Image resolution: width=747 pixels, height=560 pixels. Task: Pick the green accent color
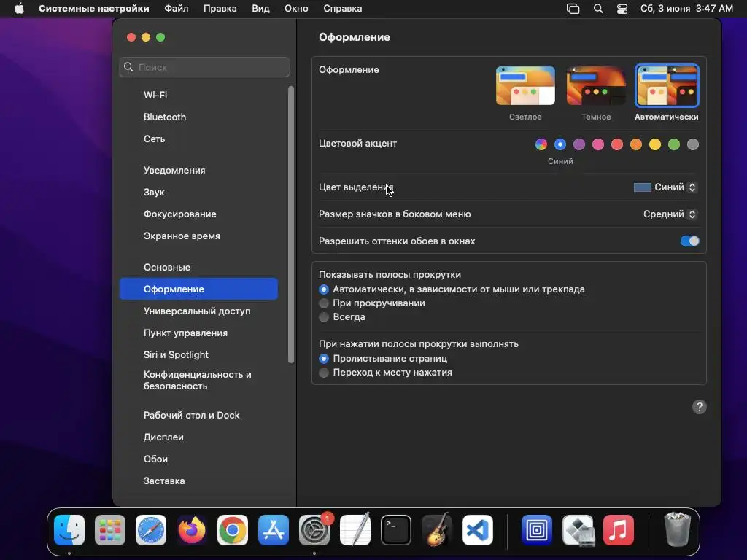tap(674, 144)
